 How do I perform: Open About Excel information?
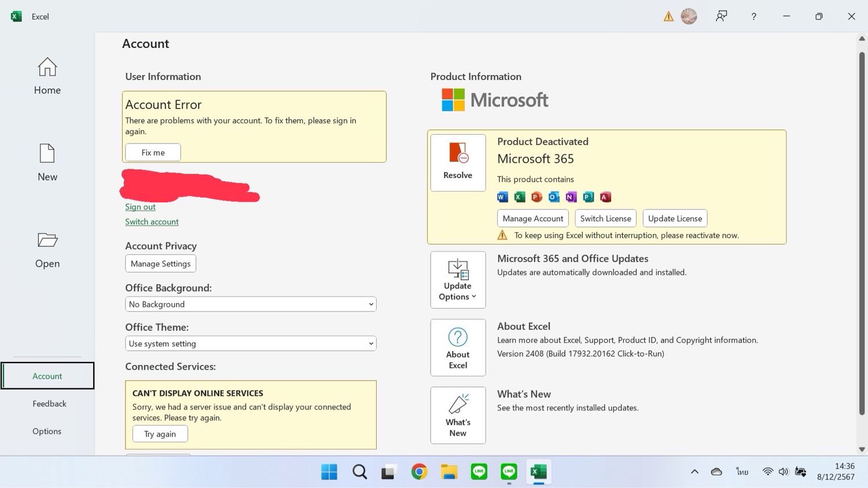point(458,347)
